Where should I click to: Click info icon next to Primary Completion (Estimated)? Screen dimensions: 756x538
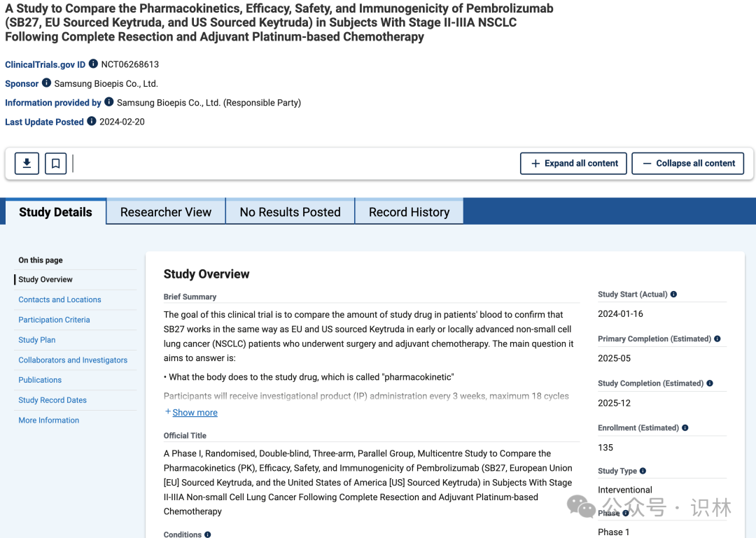[717, 339]
